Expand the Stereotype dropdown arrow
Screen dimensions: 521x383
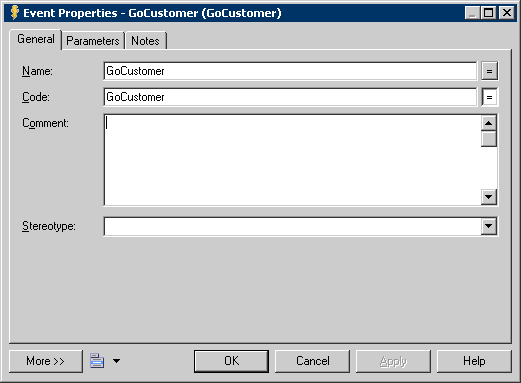[489, 226]
